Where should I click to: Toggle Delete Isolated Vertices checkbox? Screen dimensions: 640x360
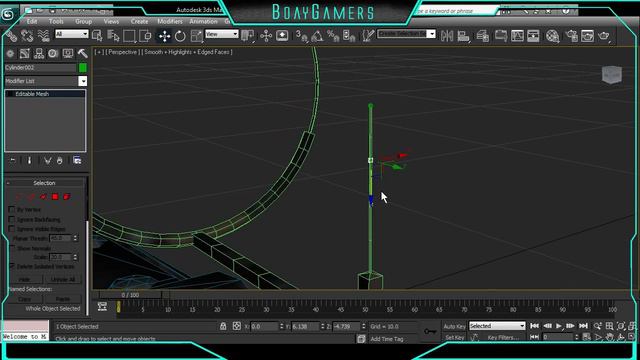12,266
